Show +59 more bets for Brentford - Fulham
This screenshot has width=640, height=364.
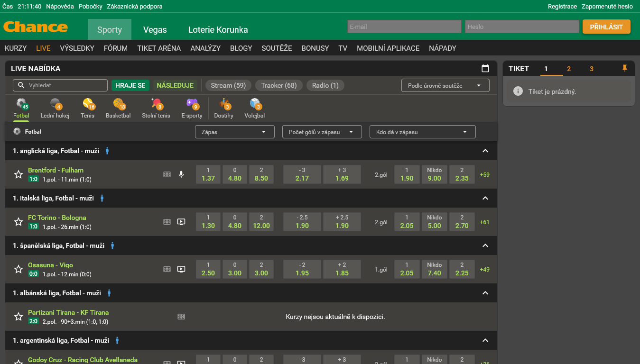[x=484, y=174]
